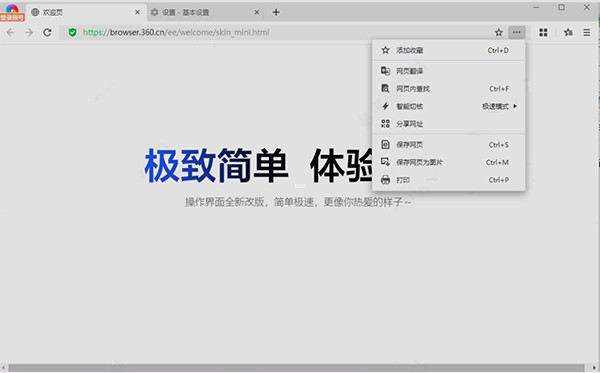
Task: Click the star bookmark icon in address bar
Action: coord(498,33)
